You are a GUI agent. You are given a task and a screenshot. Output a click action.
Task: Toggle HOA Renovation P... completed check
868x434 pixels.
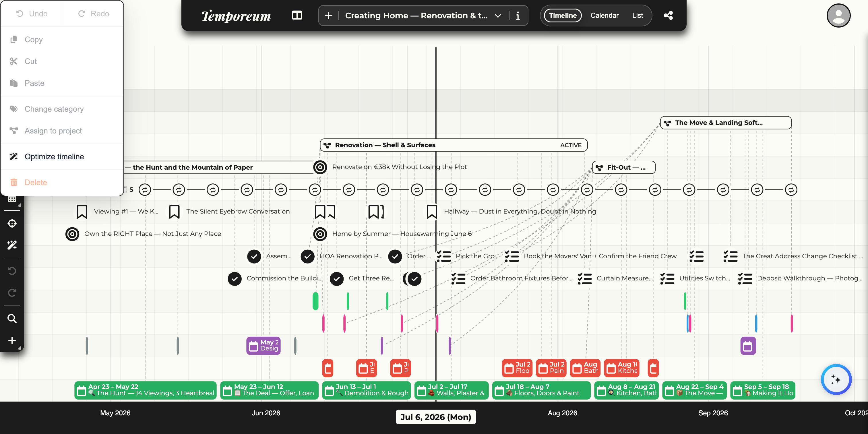308,256
